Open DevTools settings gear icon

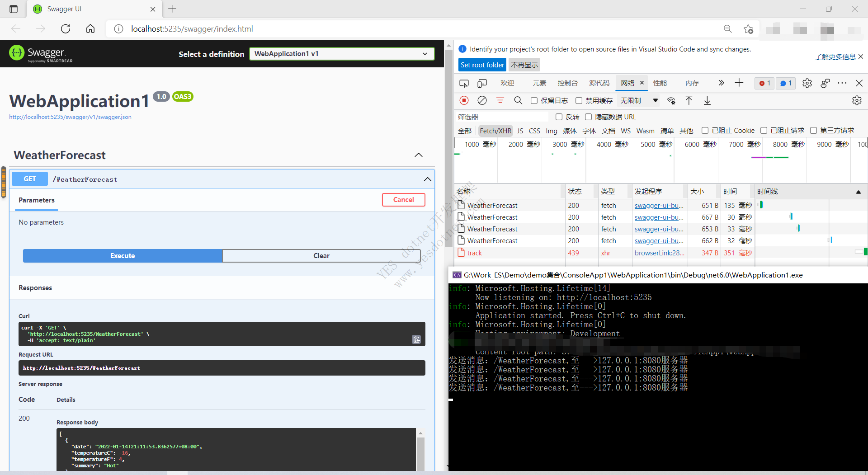(x=807, y=83)
